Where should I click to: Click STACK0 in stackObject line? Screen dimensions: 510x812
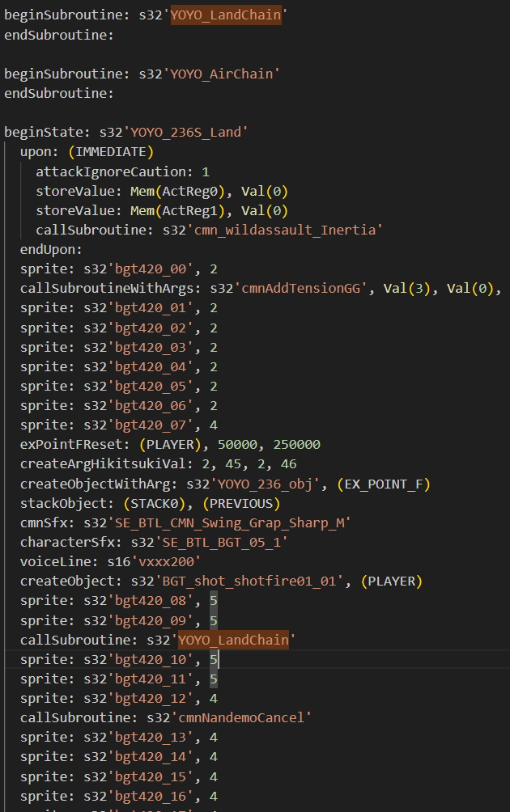(x=155, y=504)
